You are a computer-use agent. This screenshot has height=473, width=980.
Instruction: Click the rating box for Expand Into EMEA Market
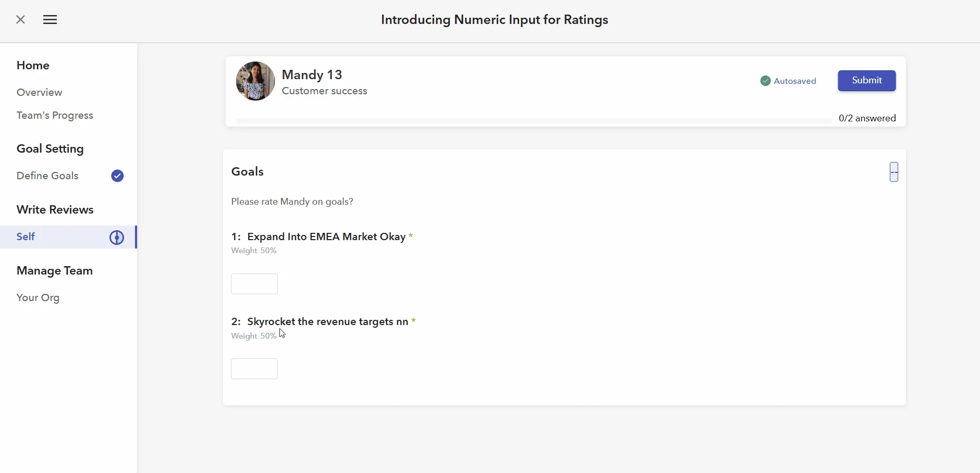click(254, 284)
